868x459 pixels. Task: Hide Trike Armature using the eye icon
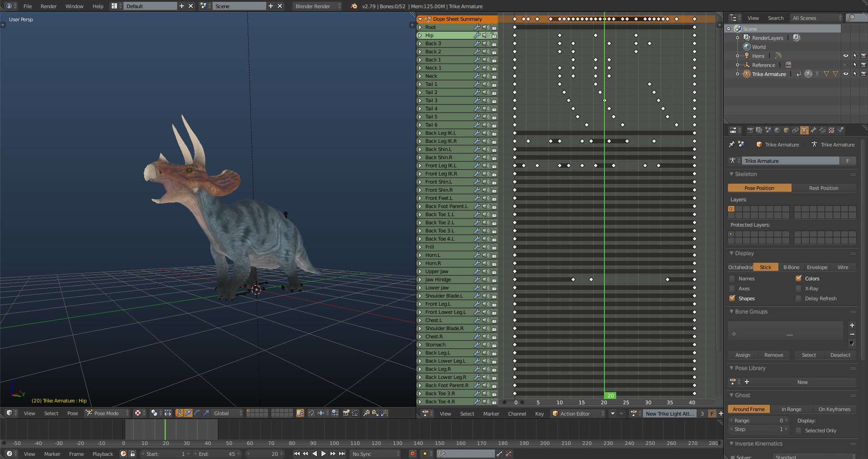(846, 74)
